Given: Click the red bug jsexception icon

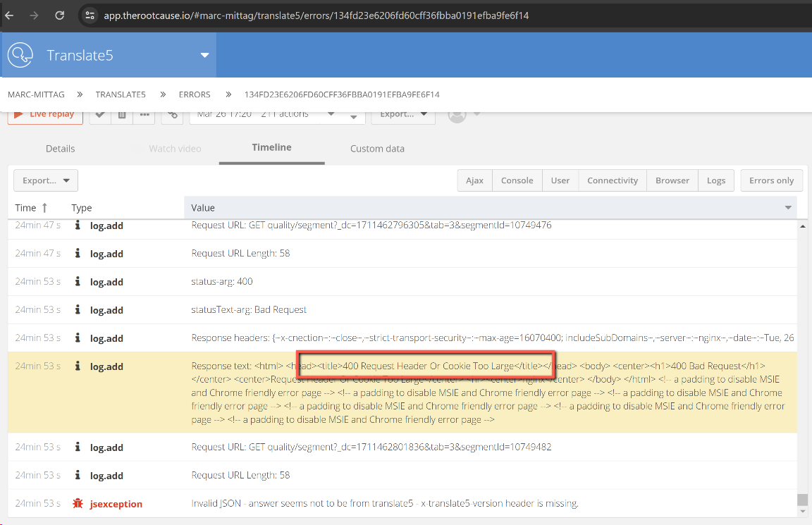Looking at the screenshot, I should [78, 504].
